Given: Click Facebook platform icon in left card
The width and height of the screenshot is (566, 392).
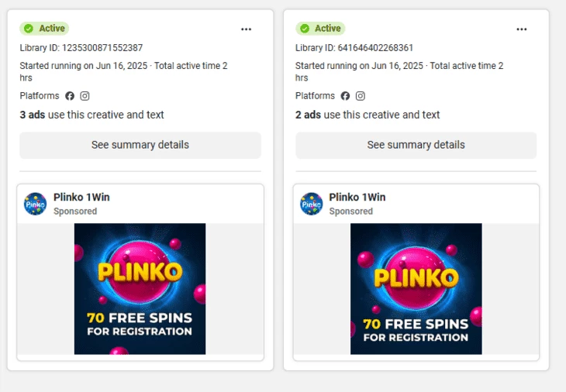Looking at the screenshot, I should click(x=70, y=96).
